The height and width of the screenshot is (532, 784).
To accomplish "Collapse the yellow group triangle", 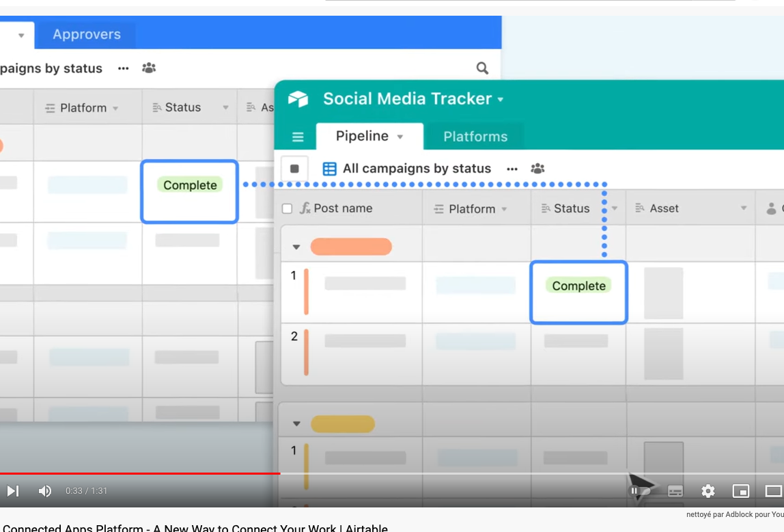I will click(x=296, y=423).
